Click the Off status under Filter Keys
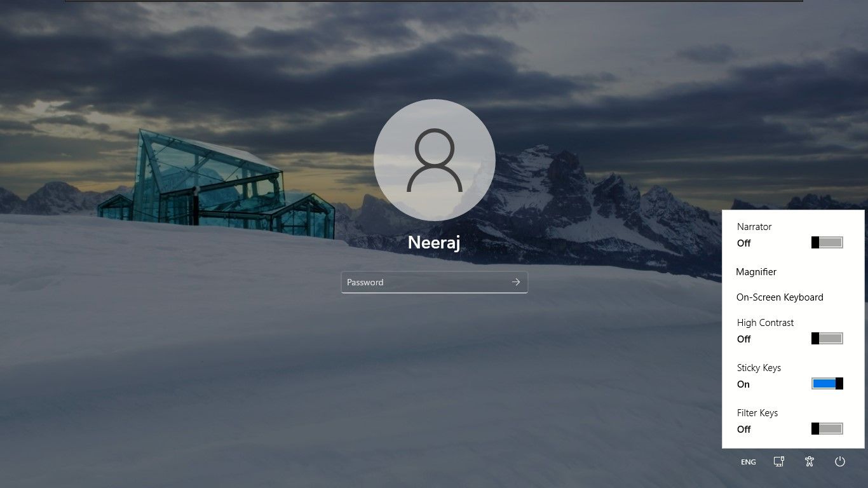The height and width of the screenshot is (488, 868). click(744, 429)
